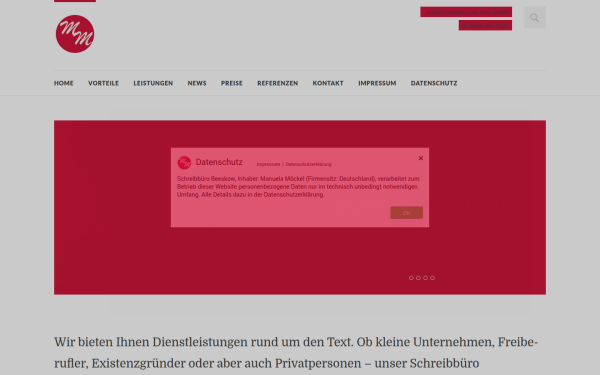Open the NEWS menu item
The image size is (600, 375).
click(x=197, y=83)
